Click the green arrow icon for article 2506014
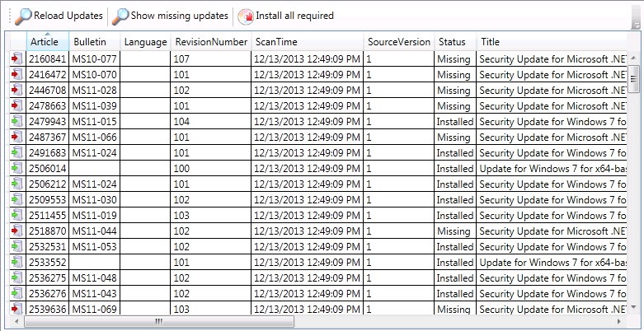Image resolution: width=644 pixels, height=331 pixels. point(16,168)
